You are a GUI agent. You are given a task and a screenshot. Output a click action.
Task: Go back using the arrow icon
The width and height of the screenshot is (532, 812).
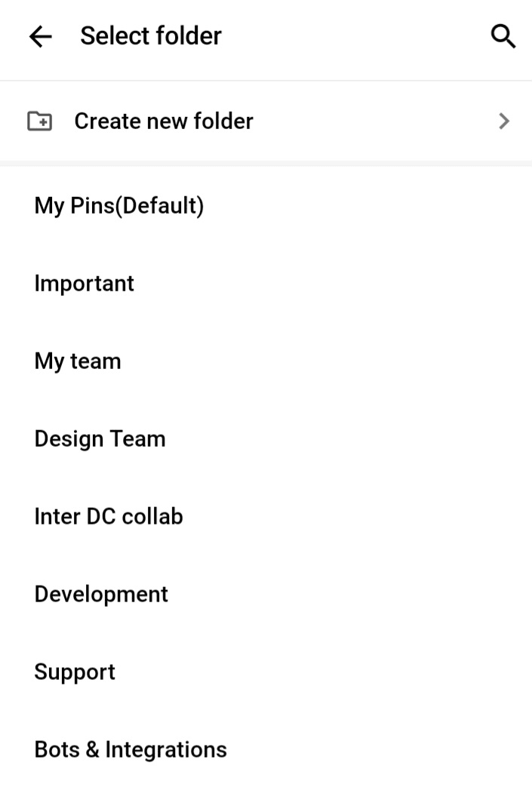[41, 37]
